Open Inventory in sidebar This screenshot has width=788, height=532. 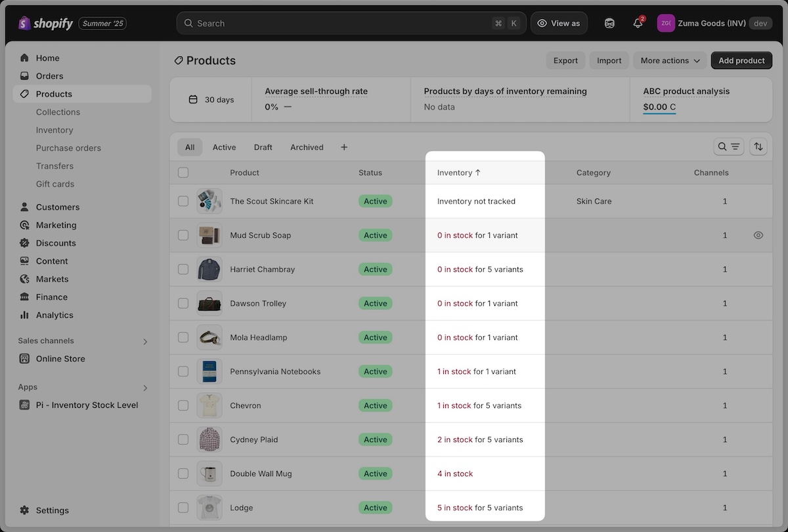pos(55,130)
